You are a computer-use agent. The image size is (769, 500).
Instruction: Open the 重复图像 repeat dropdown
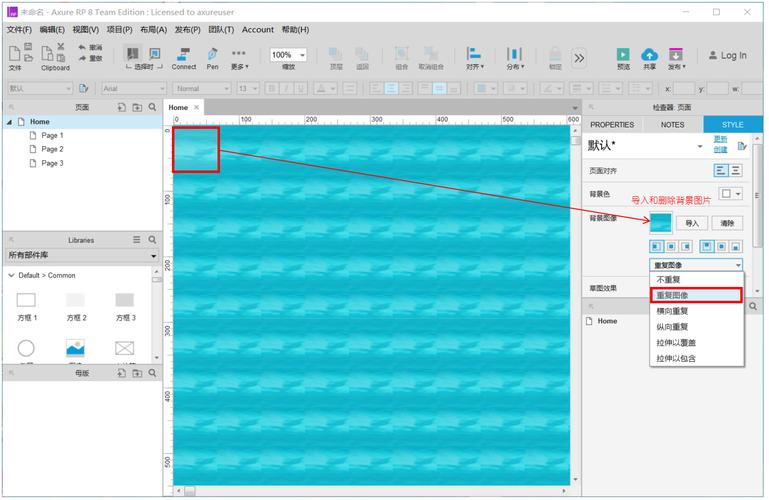pos(696,265)
